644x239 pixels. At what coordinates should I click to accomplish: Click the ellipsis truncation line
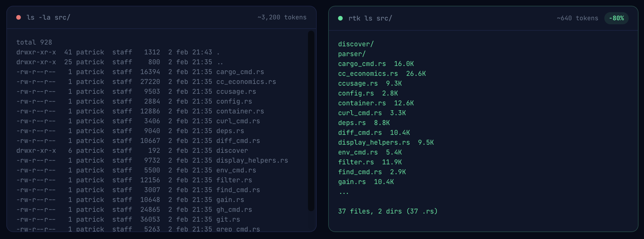pyautogui.click(x=344, y=192)
